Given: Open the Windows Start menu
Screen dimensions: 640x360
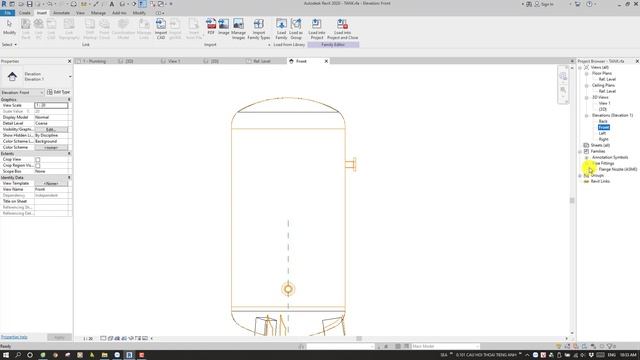Looking at the screenshot, I should (6, 355).
